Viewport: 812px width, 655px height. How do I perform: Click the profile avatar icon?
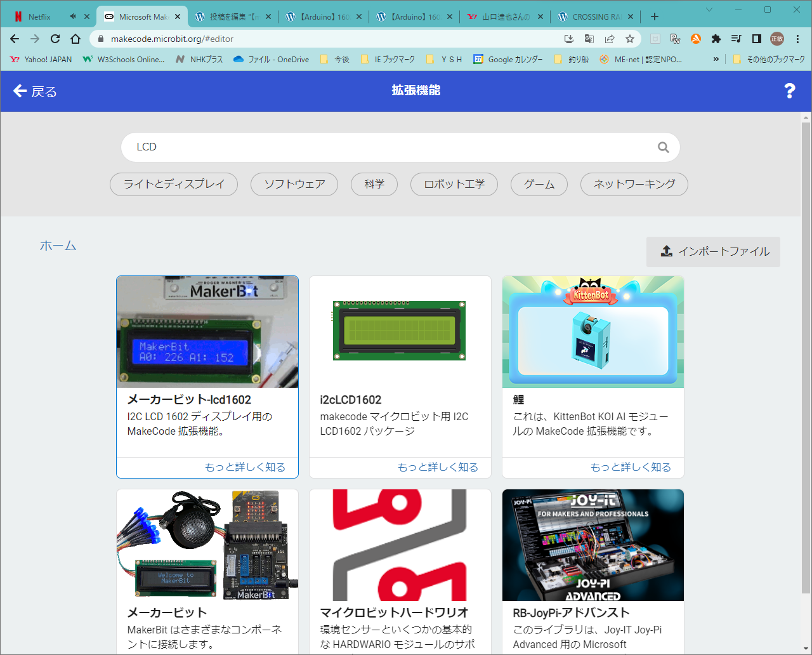click(777, 39)
